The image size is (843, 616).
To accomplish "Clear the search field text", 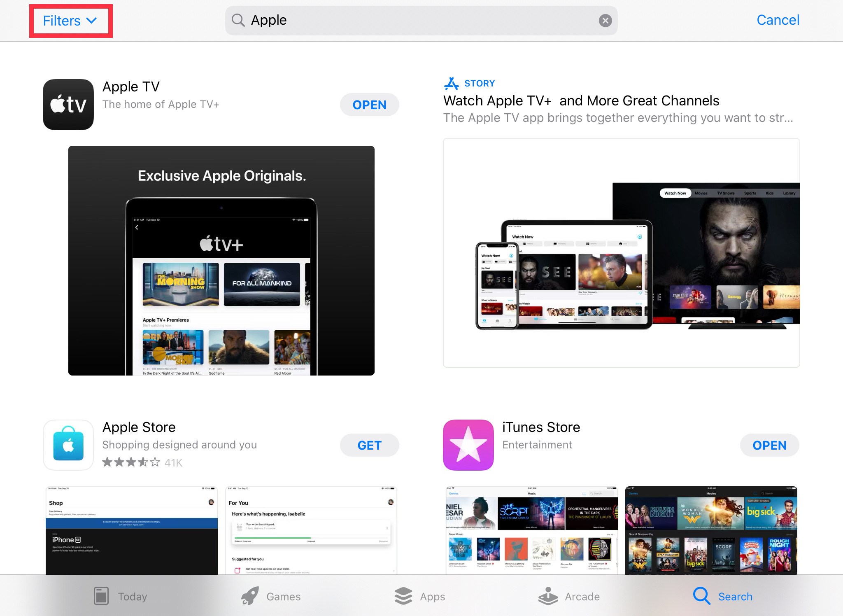I will click(605, 21).
